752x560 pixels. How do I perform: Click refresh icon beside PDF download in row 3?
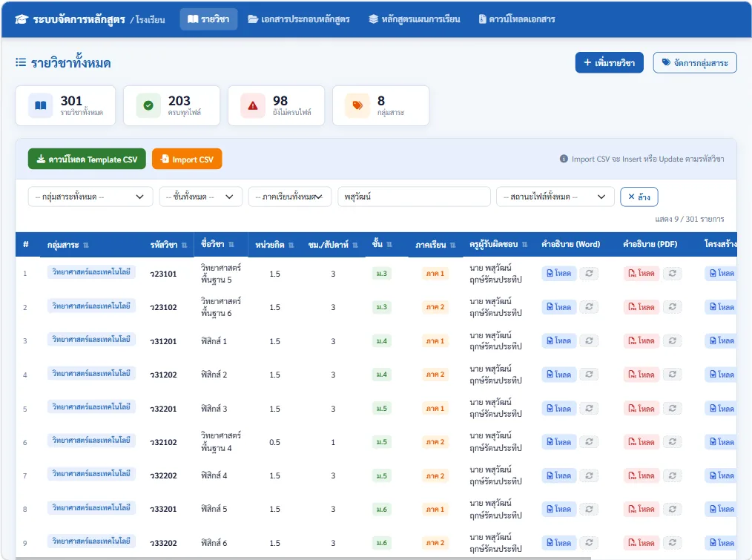tap(673, 340)
